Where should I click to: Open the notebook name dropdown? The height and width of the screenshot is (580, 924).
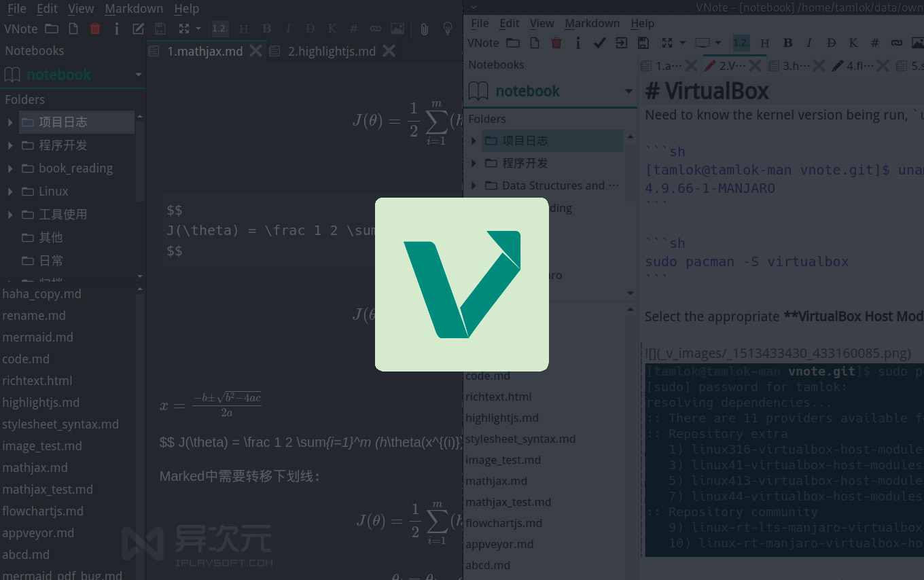coord(138,75)
